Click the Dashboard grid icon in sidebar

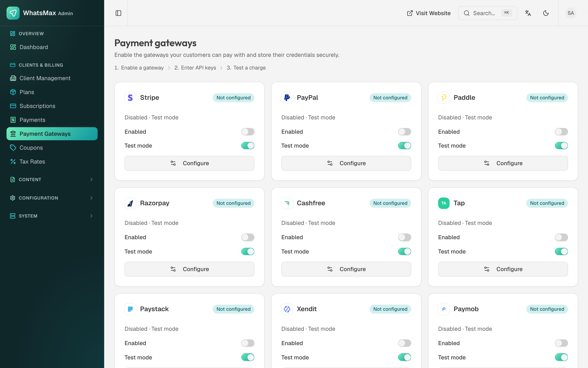(13, 47)
